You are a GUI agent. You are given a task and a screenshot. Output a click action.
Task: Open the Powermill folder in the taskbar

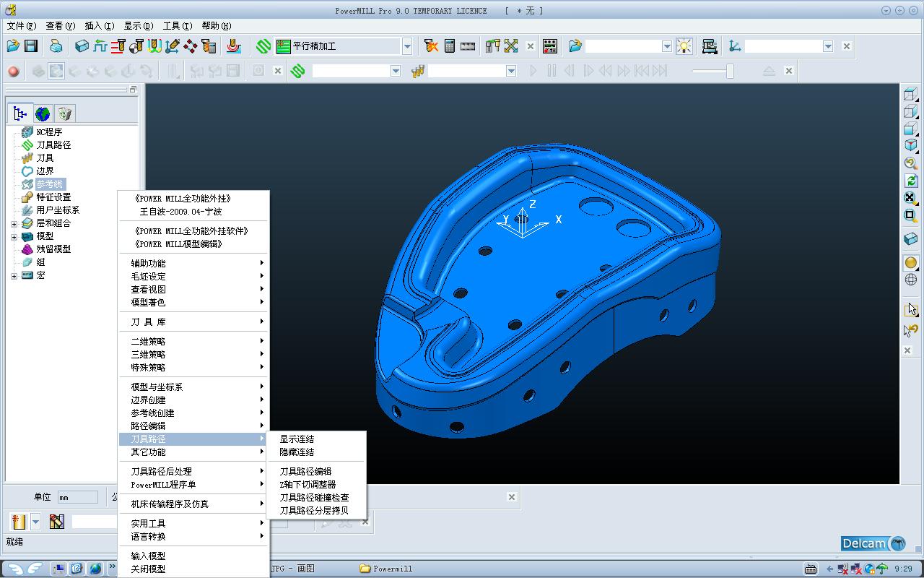[386, 569]
